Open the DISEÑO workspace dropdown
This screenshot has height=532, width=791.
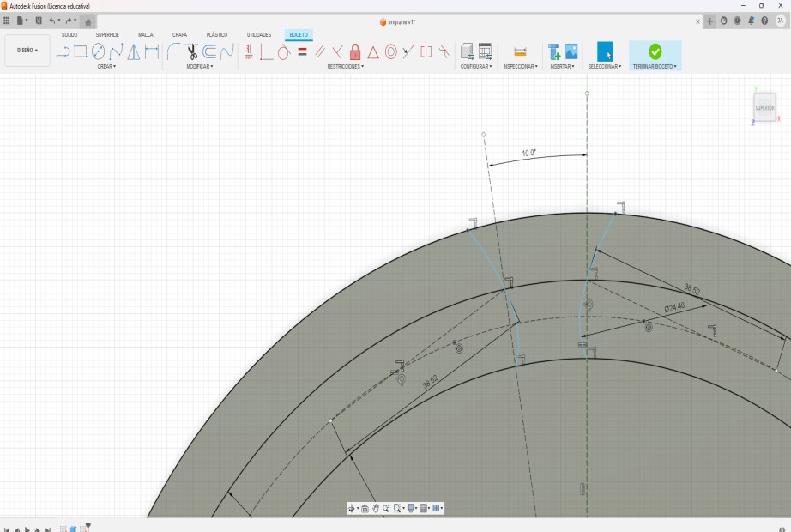pos(27,50)
